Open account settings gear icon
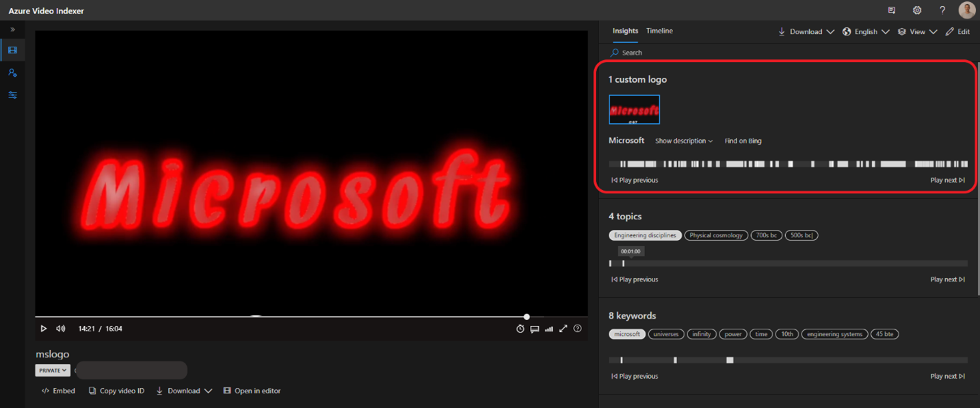980x408 pixels. point(917,10)
